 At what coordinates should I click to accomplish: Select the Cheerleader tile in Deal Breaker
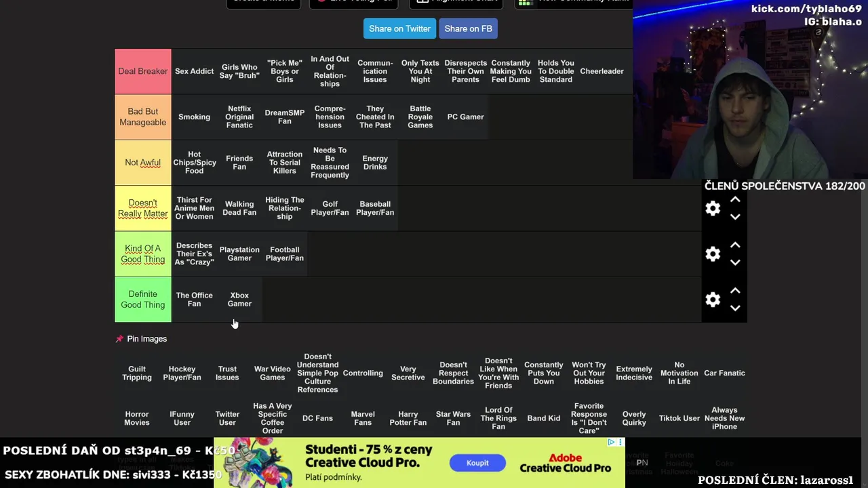(x=601, y=71)
